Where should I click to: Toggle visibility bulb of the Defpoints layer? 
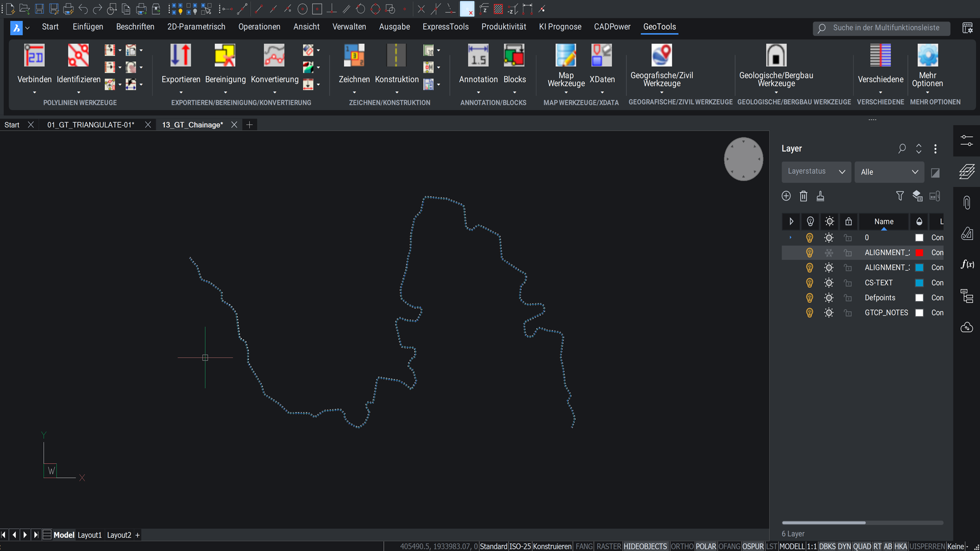(810, 297)
